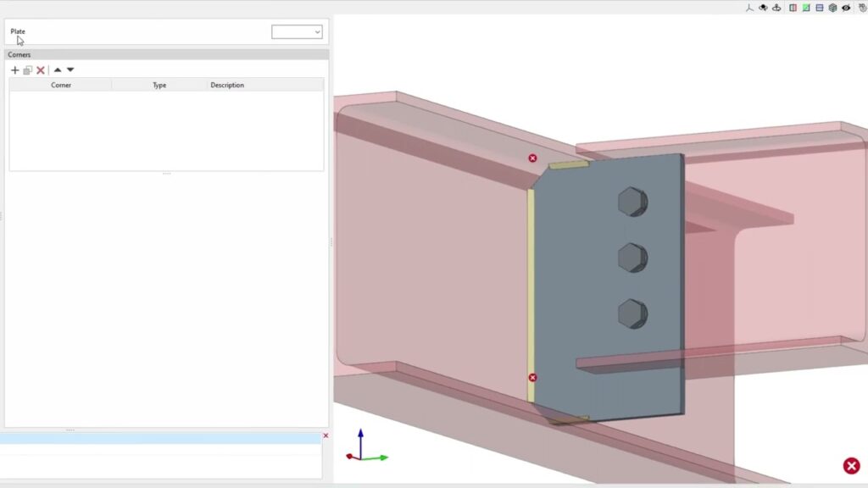Click the duplicate corner icon
868x488 pixels.
pyautogui.click(x=27, y=70)
